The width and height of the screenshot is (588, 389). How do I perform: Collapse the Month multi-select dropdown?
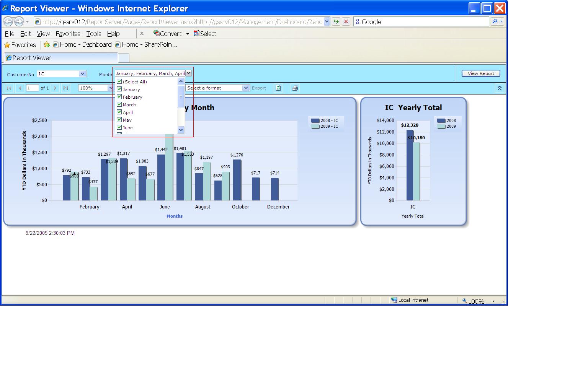188,73
